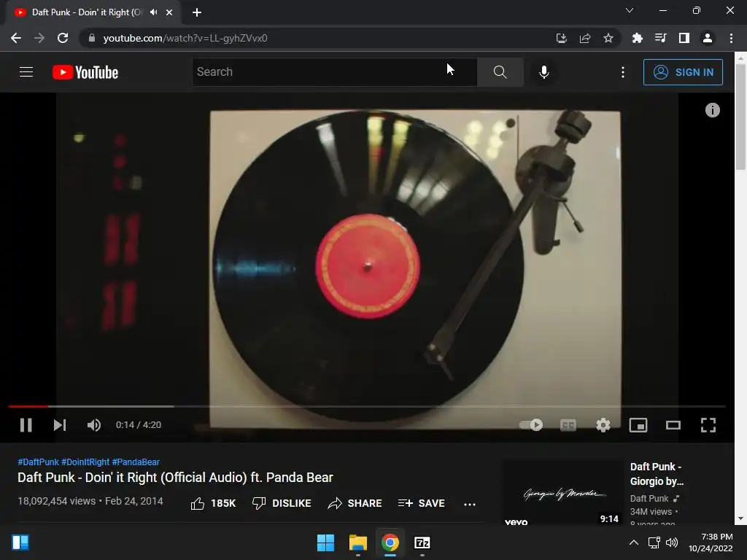Viewport: 747px width, 560px height.
Task: Close the Daft Punk tab
Action: (x=169, y=12)
